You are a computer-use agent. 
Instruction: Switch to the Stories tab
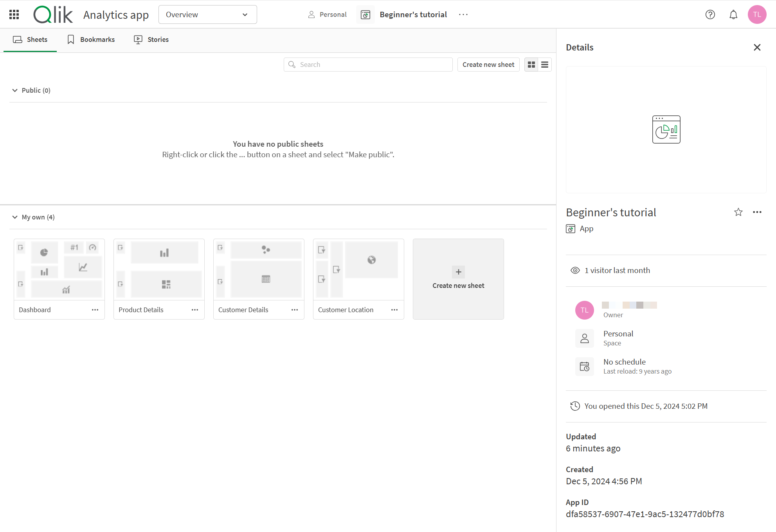point(151,40)
